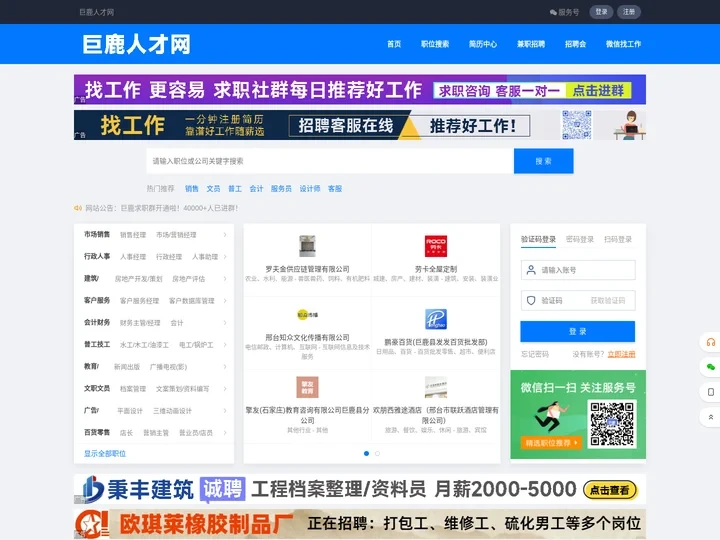Click the mobile phone floating icon
This screenshot has height=540, width=720.
tap(711, 392)
